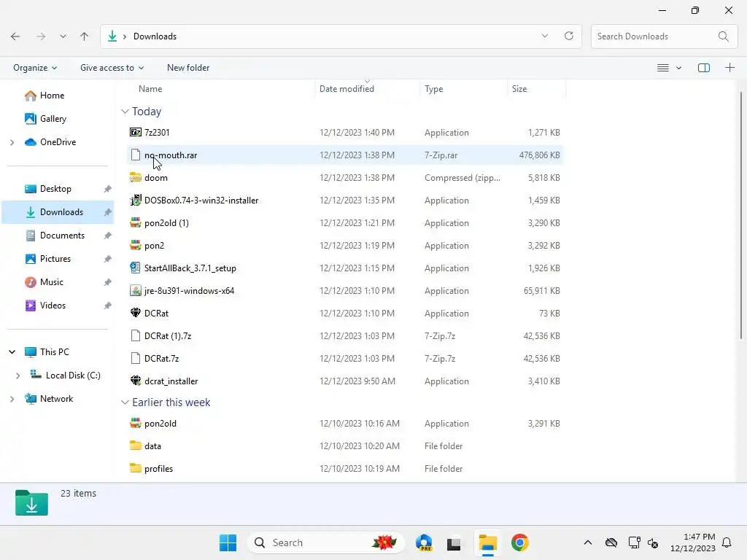Select the no-mouth.rar file icon
This screenshot has height=560, width=747.
pyautogui.click(x=136, y=155)
